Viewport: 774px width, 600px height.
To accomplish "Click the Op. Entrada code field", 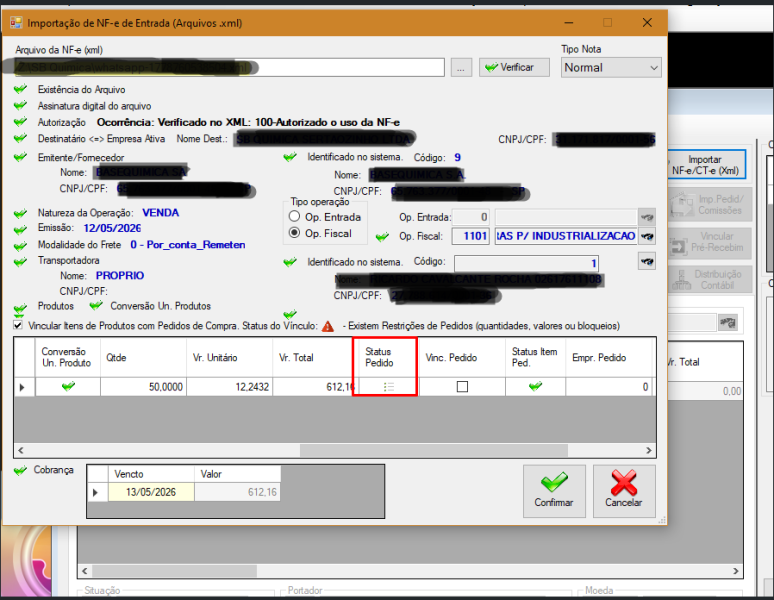I will tap(470, 217).
